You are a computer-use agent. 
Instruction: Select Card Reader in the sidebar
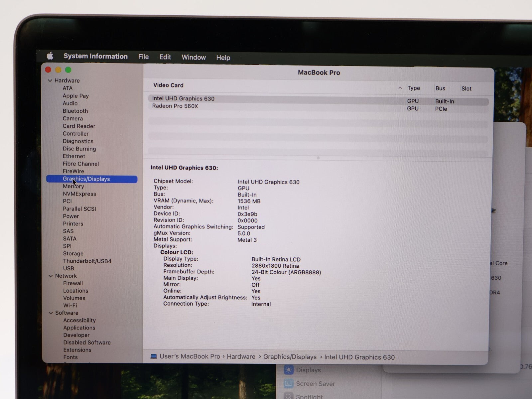pos(79,126)
